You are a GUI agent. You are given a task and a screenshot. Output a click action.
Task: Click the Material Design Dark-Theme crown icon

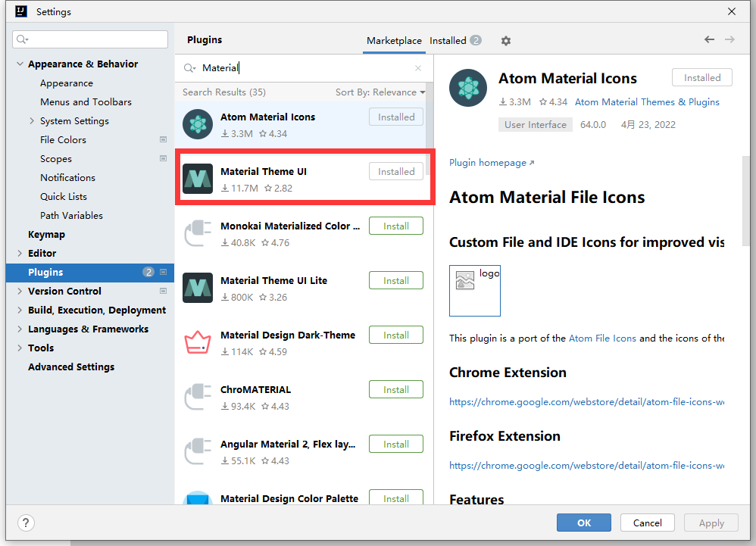[198, 342]
